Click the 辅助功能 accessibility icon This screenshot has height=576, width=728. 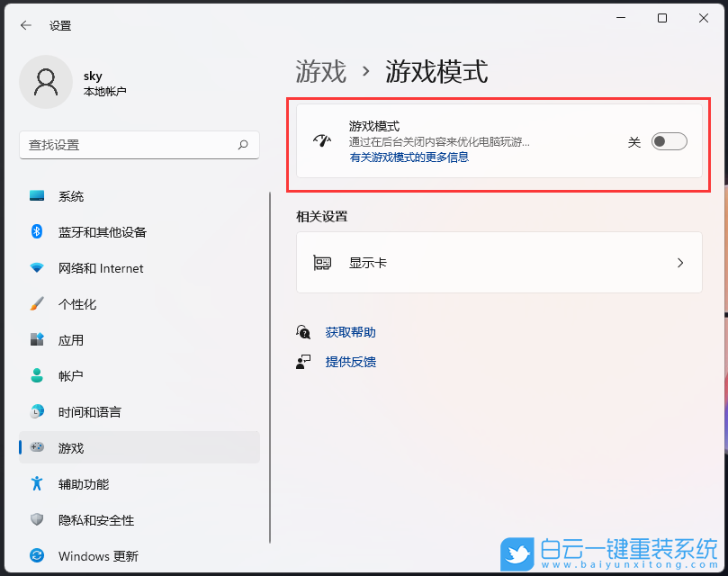36,483
